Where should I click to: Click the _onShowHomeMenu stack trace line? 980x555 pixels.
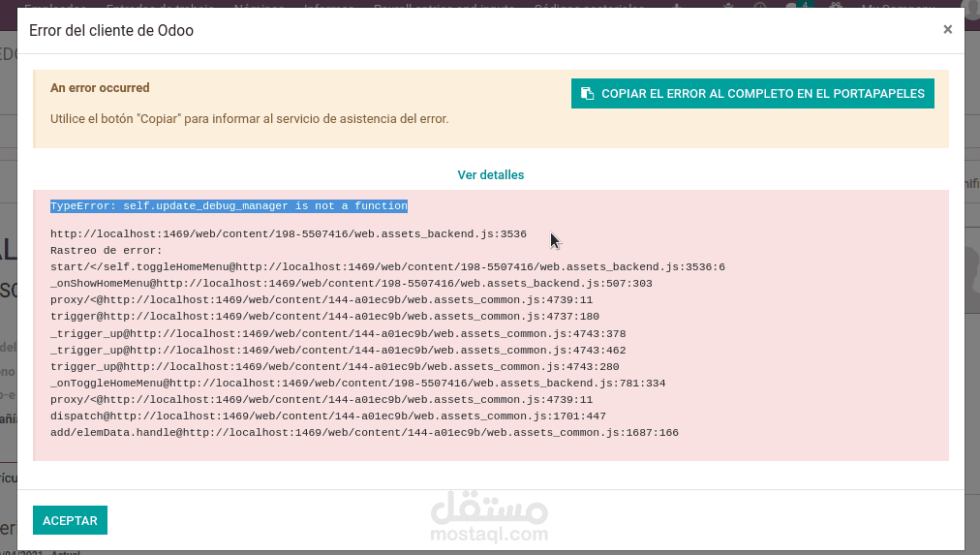[352, 283]
